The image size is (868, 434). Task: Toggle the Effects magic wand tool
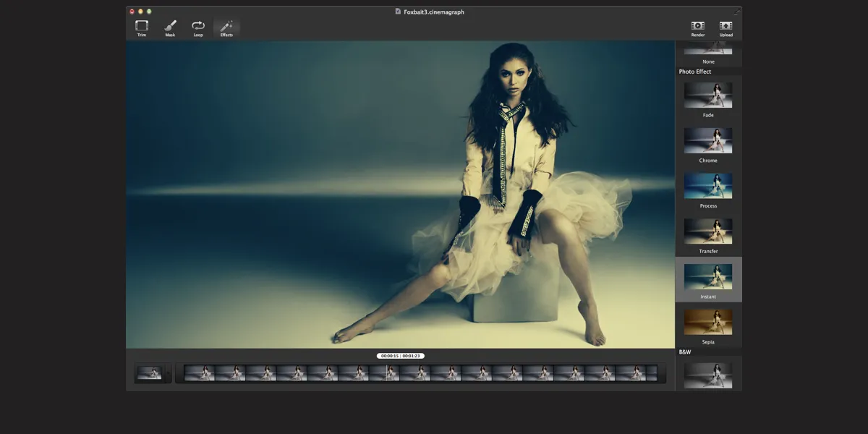tap(226, 29)
